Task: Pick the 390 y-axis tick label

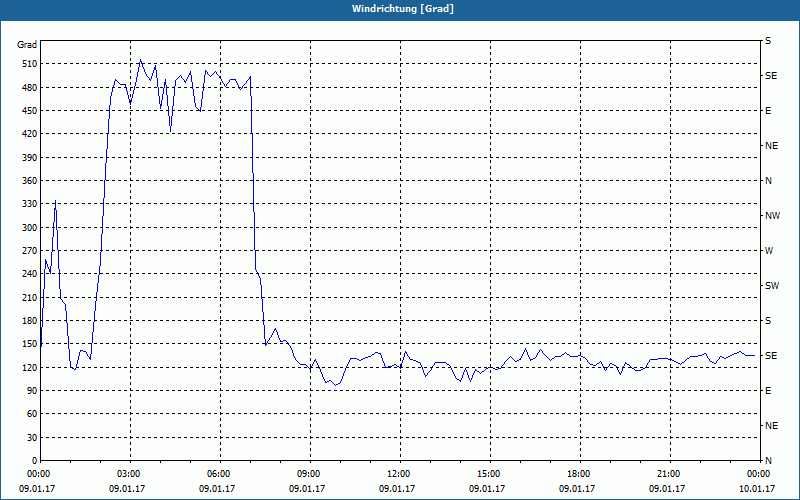Action: coord(30,158)
